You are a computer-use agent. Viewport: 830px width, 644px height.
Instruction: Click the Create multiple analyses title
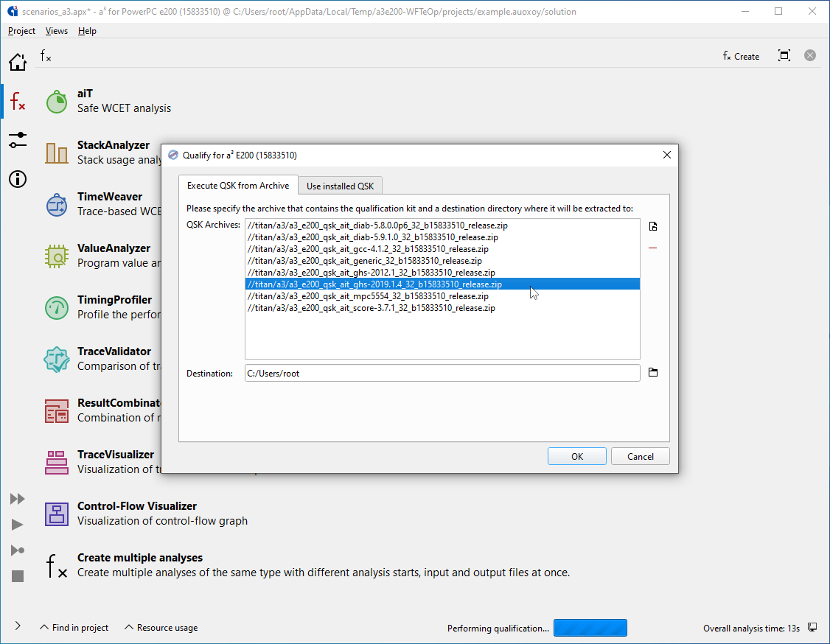(x=140, y=558)
